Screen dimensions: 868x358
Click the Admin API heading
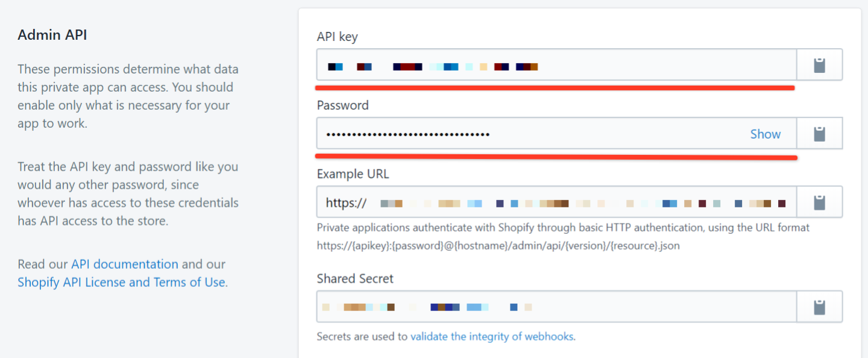click(52, 35)
